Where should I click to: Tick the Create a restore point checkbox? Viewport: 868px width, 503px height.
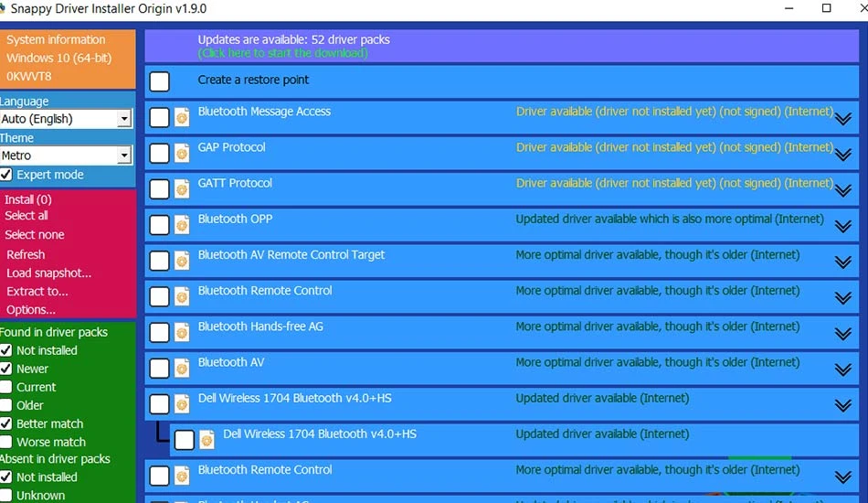pos(159,81)
